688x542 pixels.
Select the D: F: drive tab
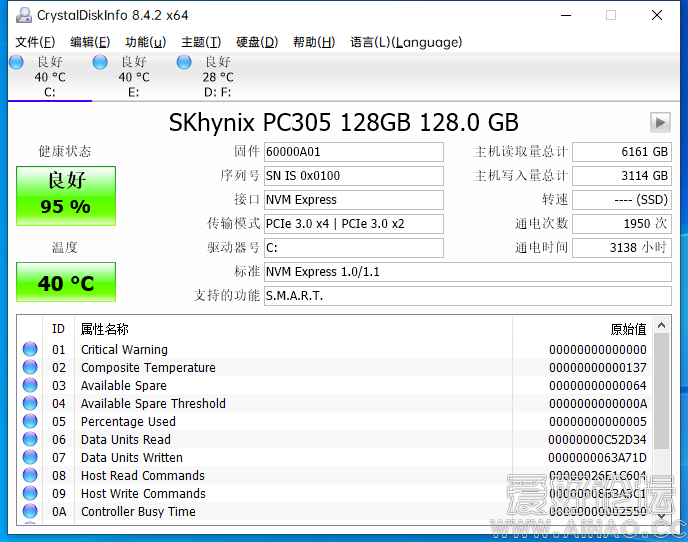(218, 77)
